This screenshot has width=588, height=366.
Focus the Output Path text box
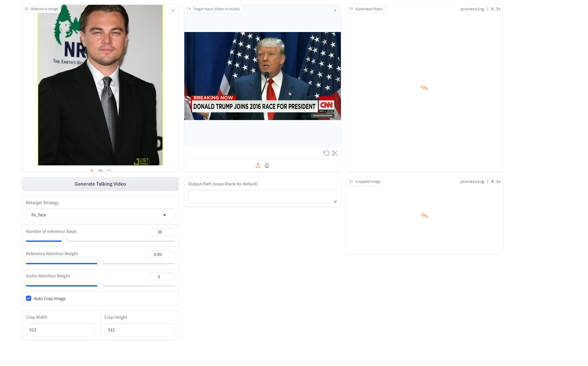click(262, 196)
